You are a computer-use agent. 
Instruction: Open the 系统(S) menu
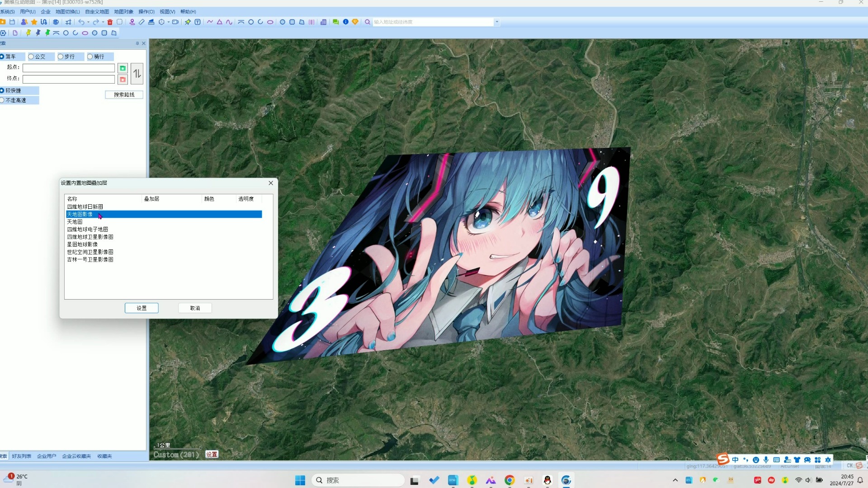coord(7,12)
